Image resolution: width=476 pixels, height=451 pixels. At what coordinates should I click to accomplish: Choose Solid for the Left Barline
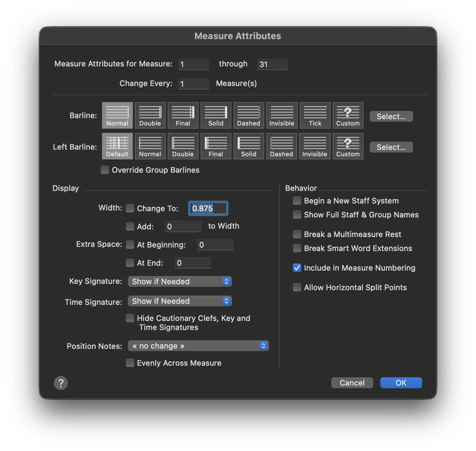click(x=248, y=146)
